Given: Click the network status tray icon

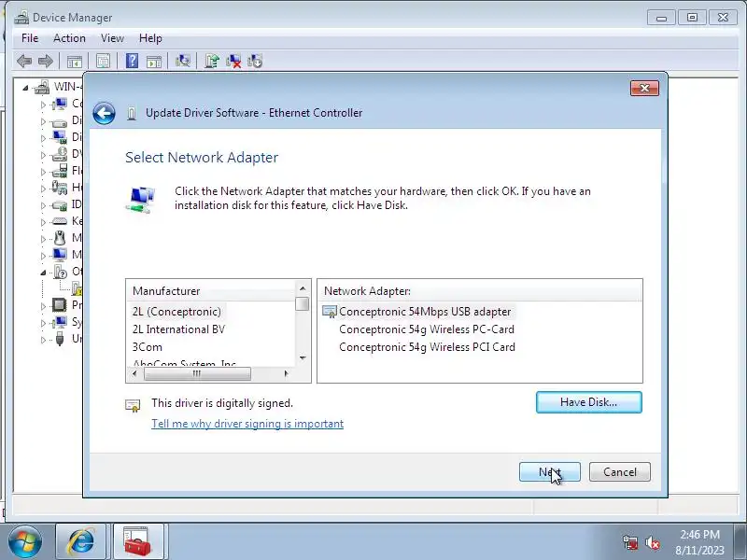Looking at the screenshot, I should (x=630, y=542).
